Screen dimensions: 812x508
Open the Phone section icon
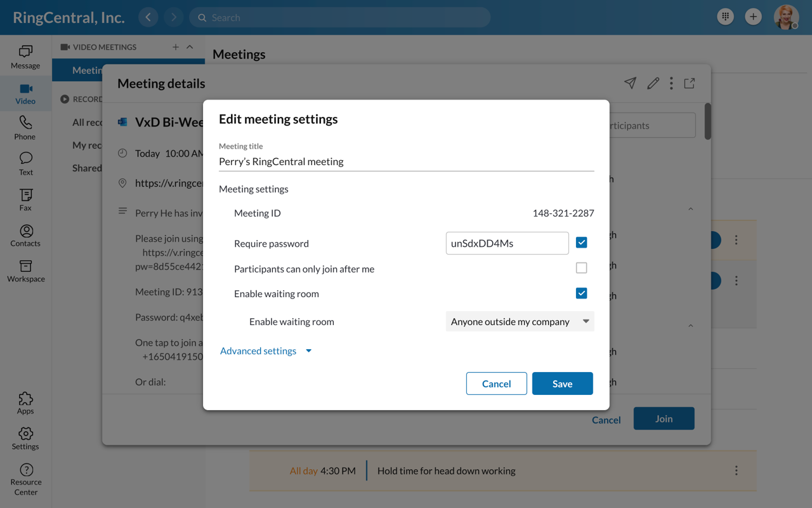(25, 127)
